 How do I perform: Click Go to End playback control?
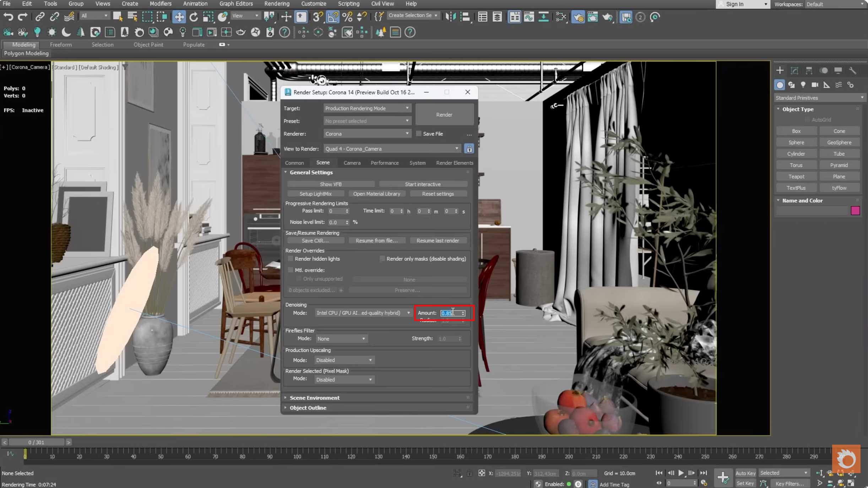pos(703,473)
